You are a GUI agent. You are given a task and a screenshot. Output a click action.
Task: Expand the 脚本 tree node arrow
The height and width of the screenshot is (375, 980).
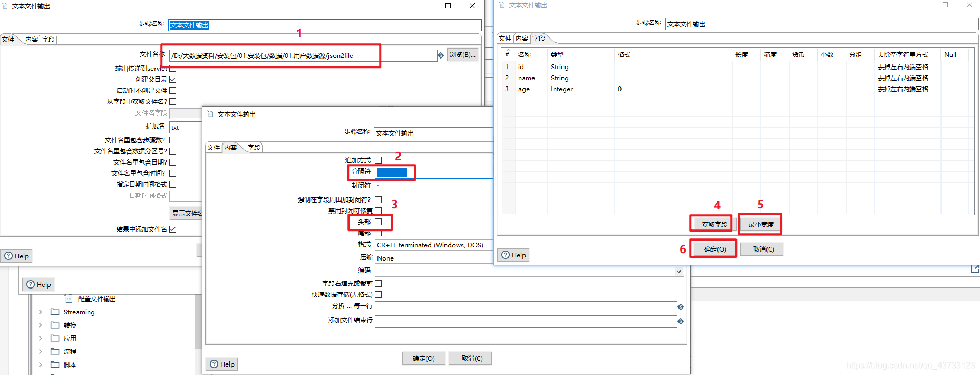(41, 364)
